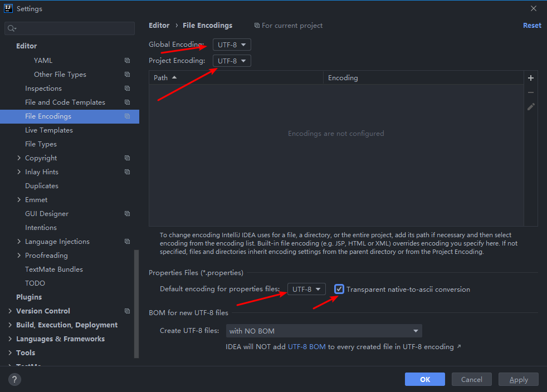
Task: Toggle Transparent native-to-ascii conversion checkbox
Action: coord(339,289)
